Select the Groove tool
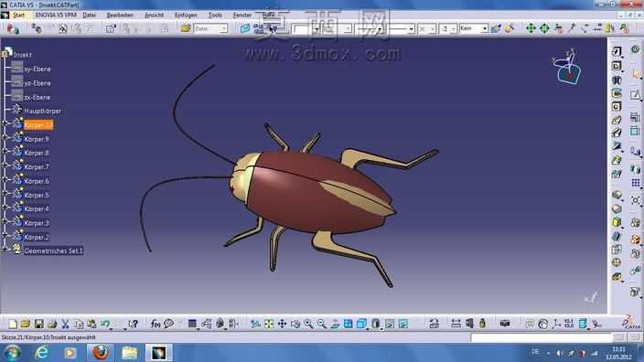This screenshot has width=644, height=362. coord(617,93)
